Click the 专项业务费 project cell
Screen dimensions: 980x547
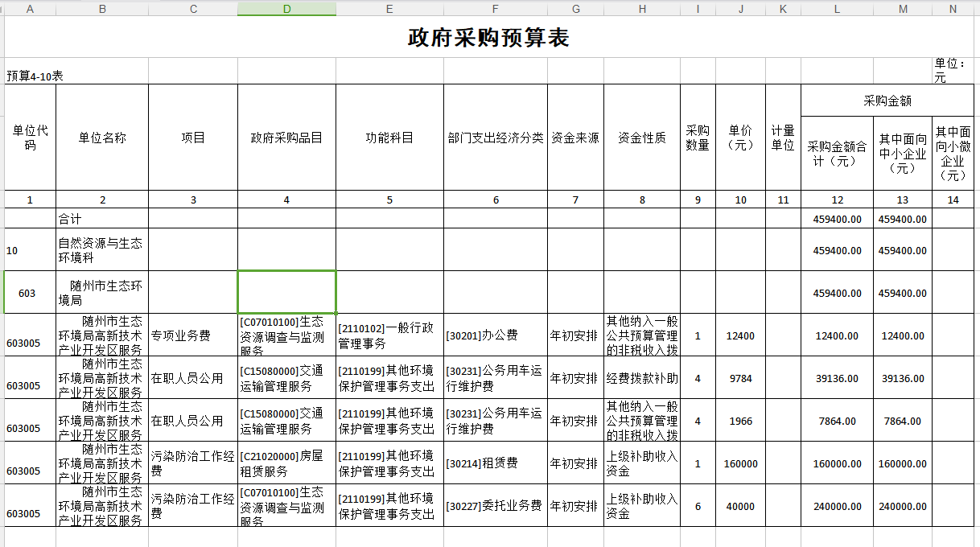point(193,335)
